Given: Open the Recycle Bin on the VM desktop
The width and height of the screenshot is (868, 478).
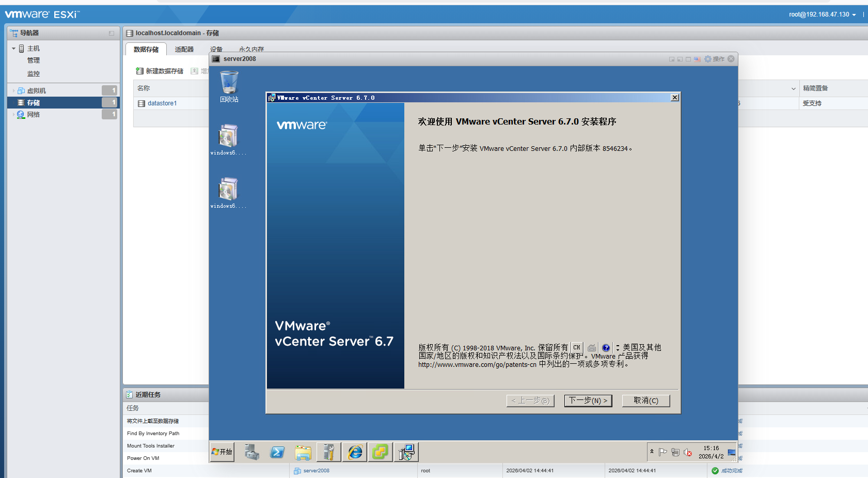Looking at the screenshot, I should tap(229, 86).
